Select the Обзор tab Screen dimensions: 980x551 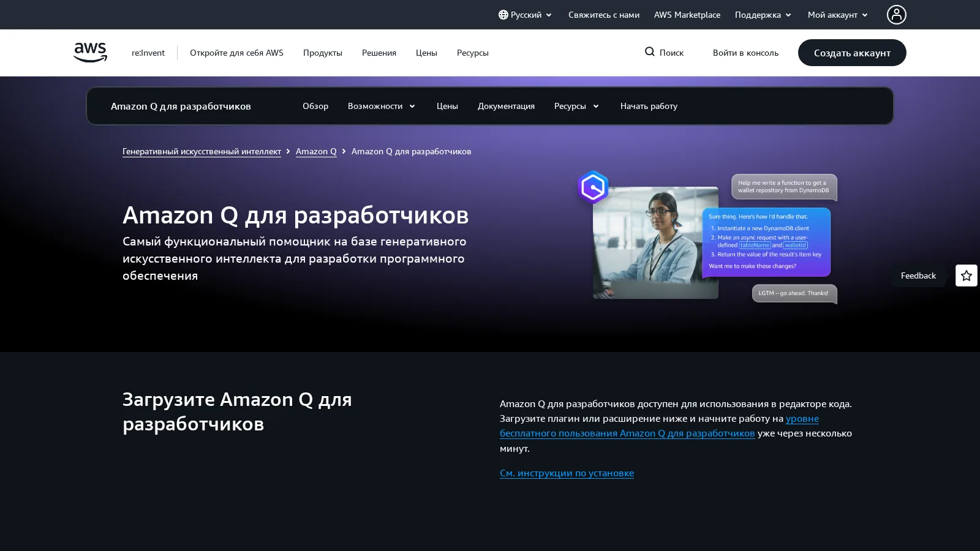pyautogui.click(x=315, y=106)
